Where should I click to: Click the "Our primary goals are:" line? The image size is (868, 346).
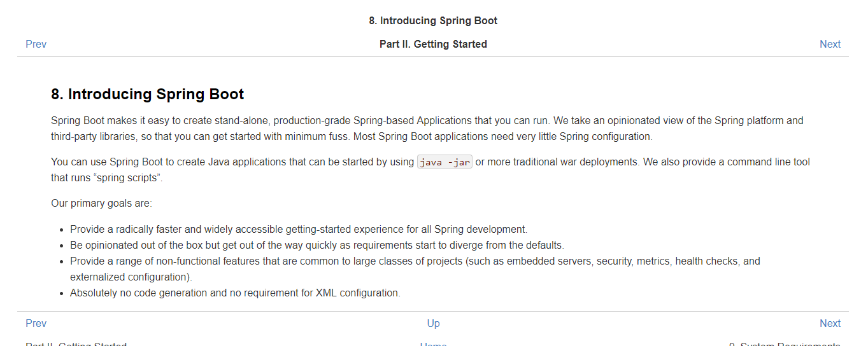pyautogui.click(x=102, y=204)
